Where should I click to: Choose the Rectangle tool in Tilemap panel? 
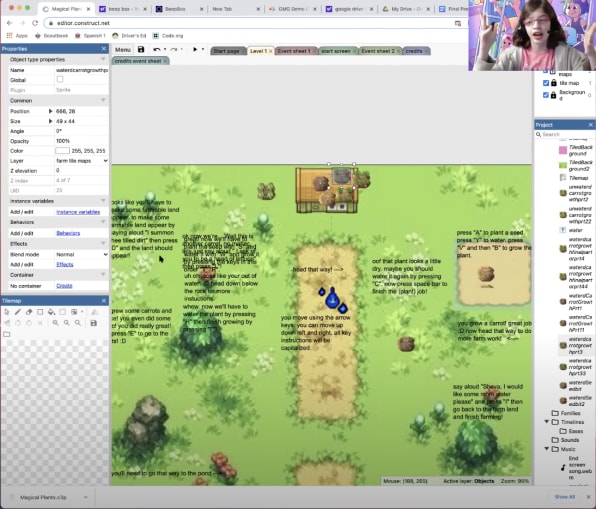[x=40, y=312]
